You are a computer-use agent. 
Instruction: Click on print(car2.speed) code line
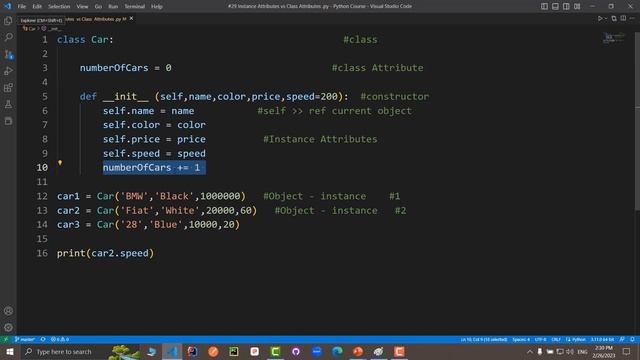point(105,253)
